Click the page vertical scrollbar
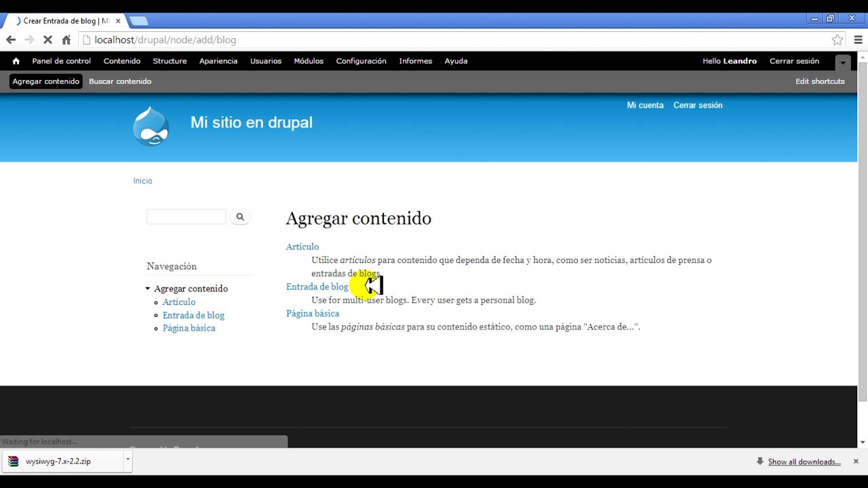 (x=863, y=230)
